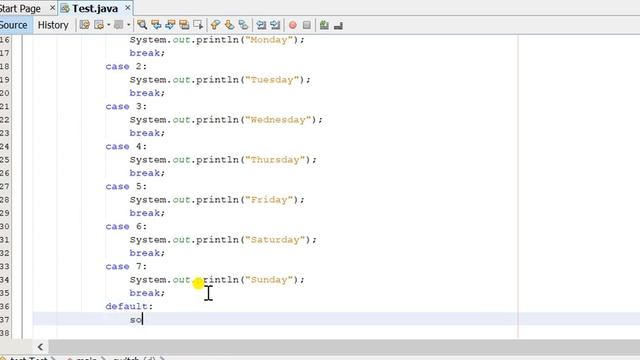Click Shift Line Right icon
Image resolution: width=640 pixels, height=360 pixels.
pos(275,25)
